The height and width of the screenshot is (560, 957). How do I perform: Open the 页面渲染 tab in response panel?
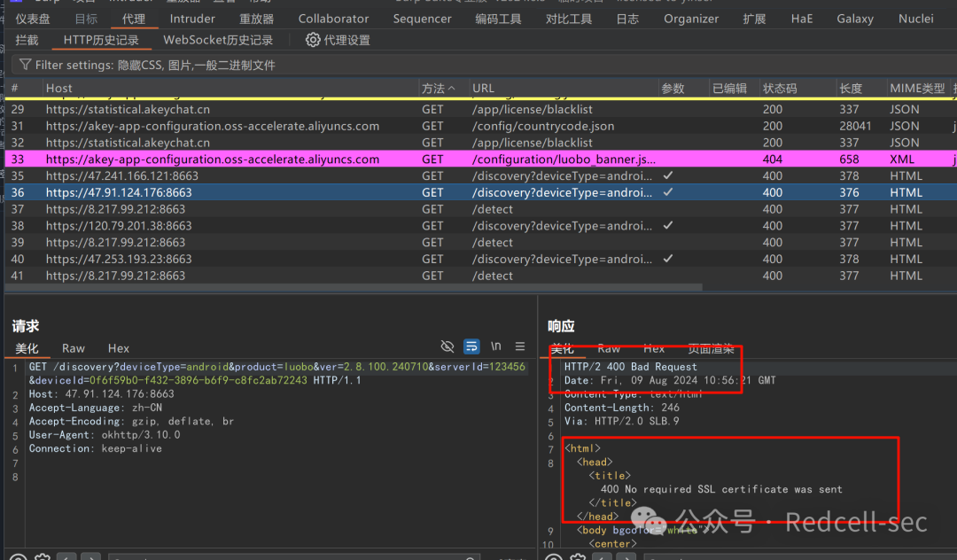tap(712, 348)
